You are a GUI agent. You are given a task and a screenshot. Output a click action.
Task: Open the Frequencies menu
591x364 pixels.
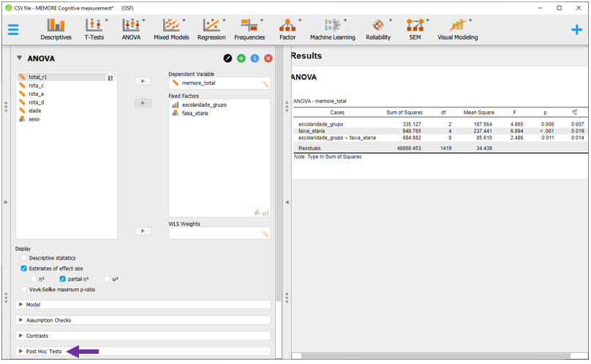click(x=249, y=29)
